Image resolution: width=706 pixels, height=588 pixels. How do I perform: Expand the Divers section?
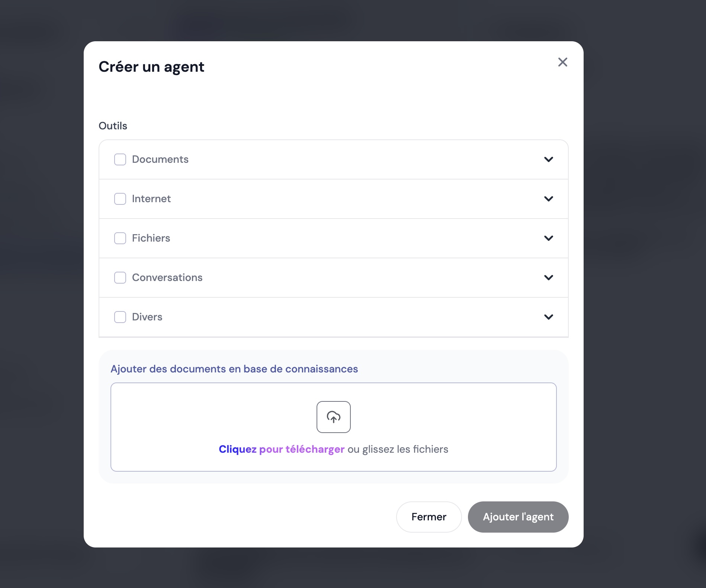[548, 317]
